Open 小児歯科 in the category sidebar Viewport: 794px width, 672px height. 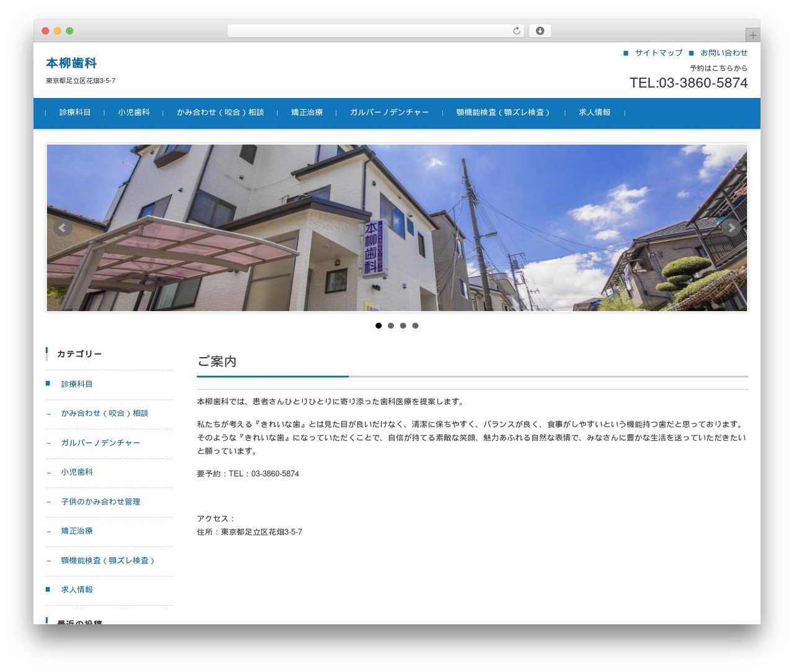[77, 472]
